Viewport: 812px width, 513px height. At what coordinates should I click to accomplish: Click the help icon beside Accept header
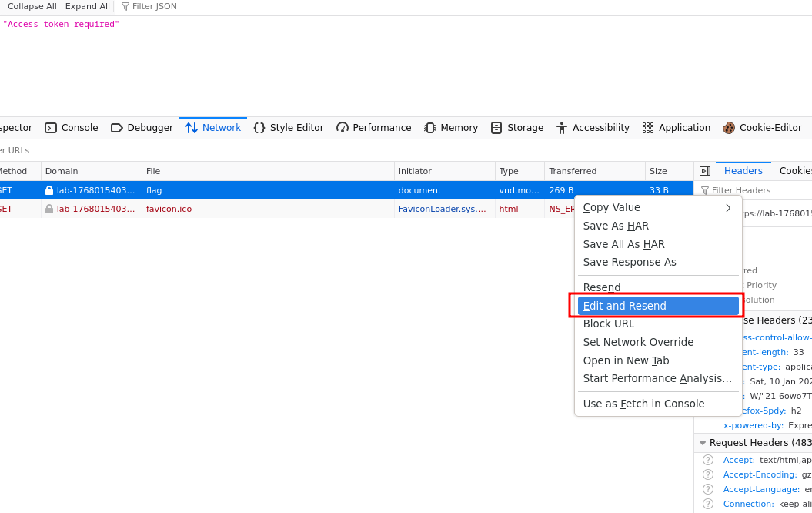click(x=708, y=460)
